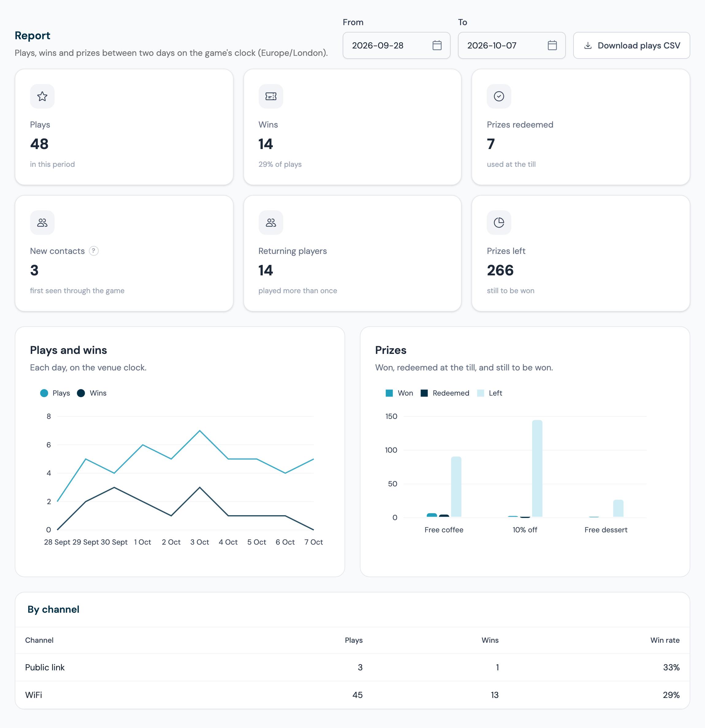Toggle the Redeemed series in Prizes legend

(x=445, y=393)
